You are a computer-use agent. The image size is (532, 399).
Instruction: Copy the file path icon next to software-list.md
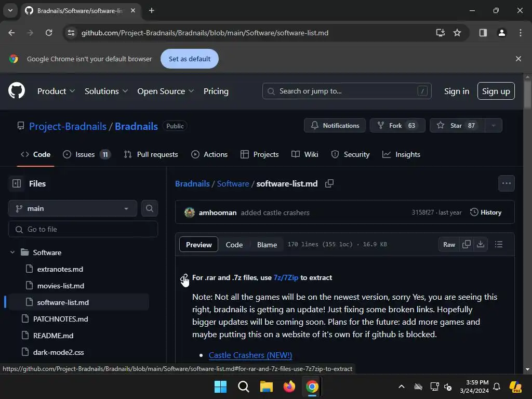[x=329, y=183]
